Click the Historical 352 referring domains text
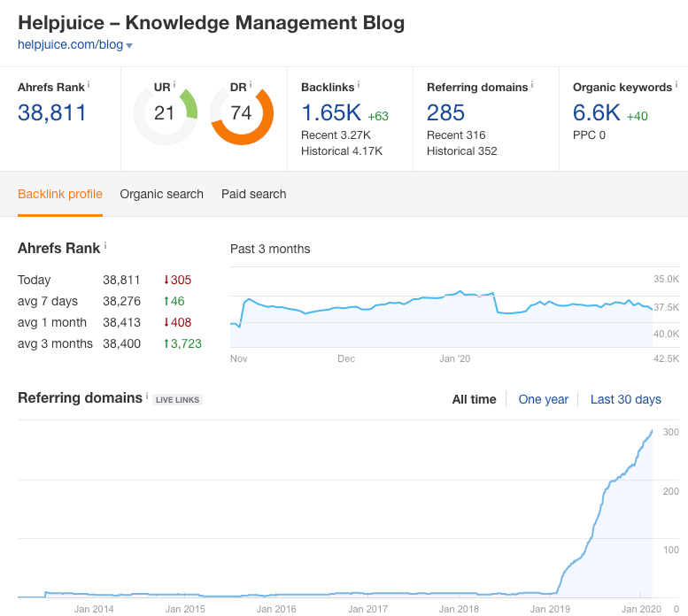The image size is (688, 616). pyautogui.click(x=461, y=151)
